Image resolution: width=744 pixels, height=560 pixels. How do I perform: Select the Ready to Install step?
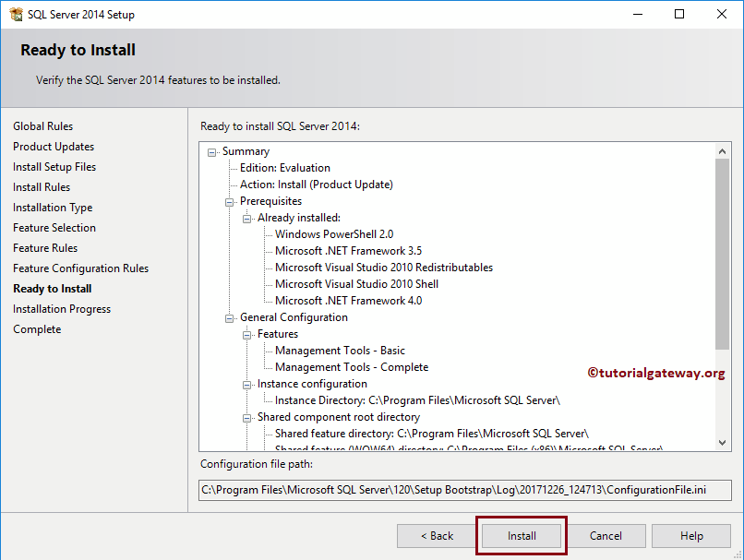click(x=53, y=289)
